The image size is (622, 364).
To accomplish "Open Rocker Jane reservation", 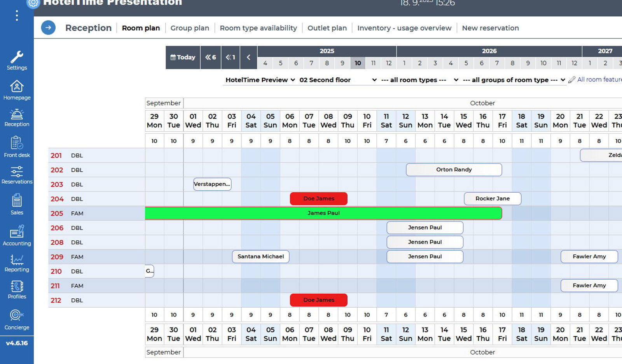I will click(493, 199).
